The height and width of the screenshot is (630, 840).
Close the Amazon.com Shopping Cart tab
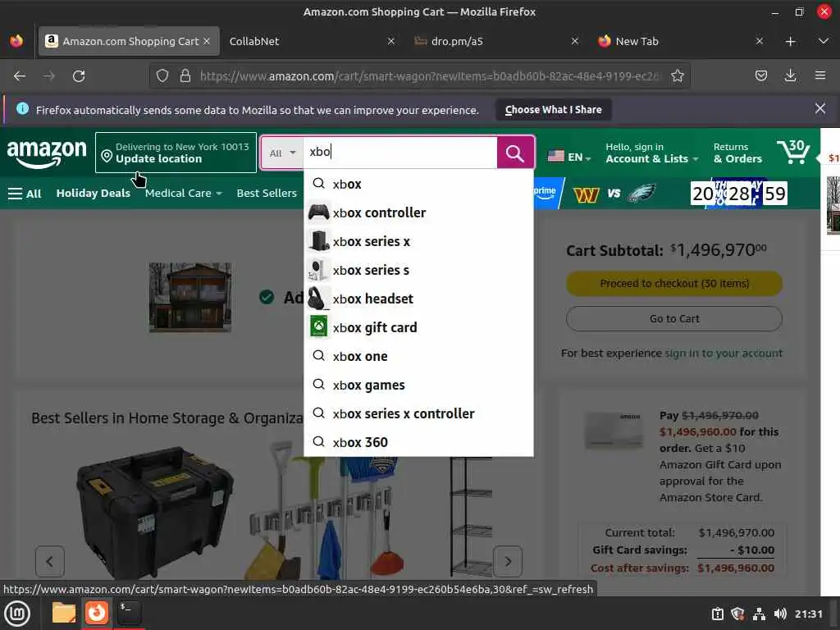[x=207, y=41]
